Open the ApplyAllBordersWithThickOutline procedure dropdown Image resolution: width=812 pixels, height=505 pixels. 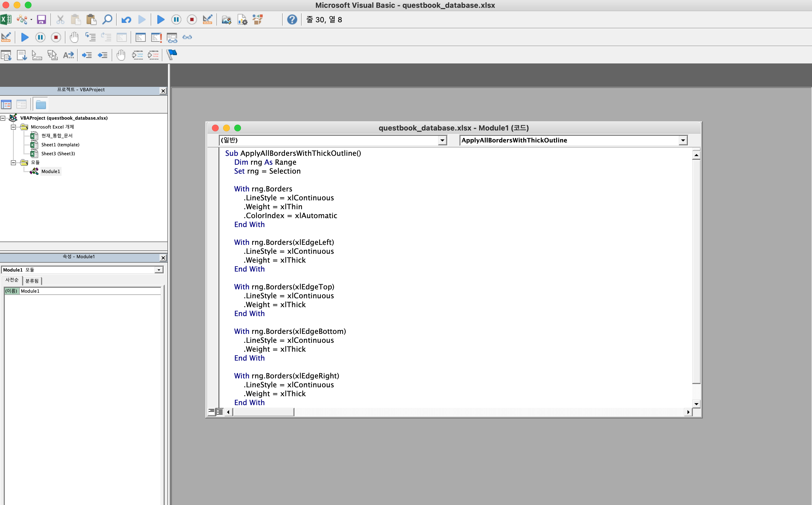tap(683, 140)
